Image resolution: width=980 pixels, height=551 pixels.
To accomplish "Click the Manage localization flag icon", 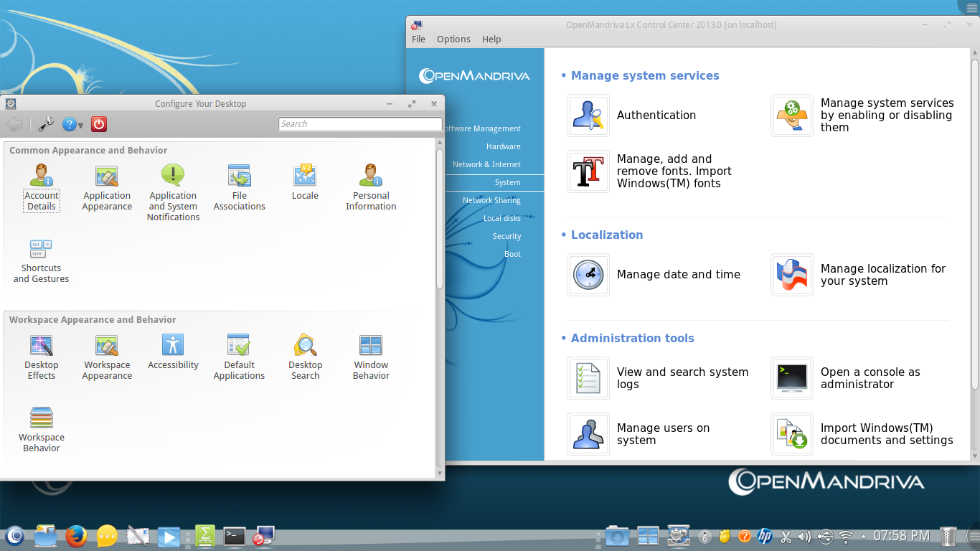I will tap(792, 275).
